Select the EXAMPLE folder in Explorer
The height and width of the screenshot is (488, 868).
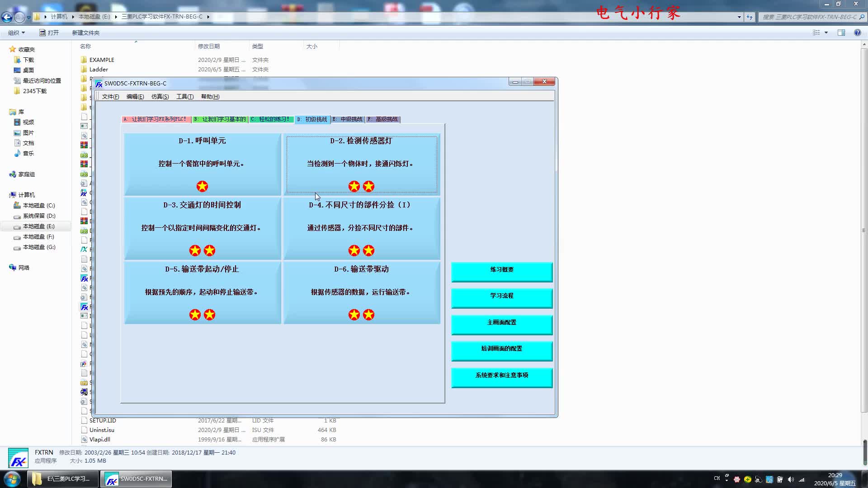(x=102, y=60)
